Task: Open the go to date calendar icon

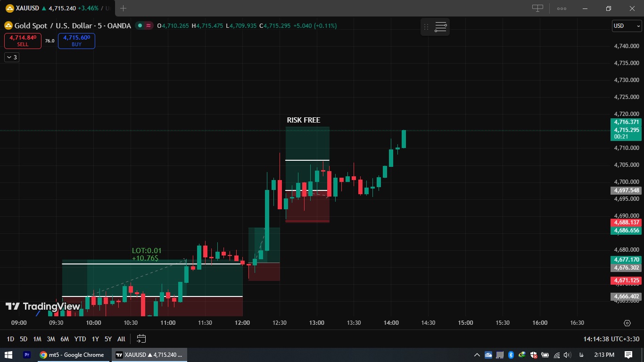Action: point(141,338)
